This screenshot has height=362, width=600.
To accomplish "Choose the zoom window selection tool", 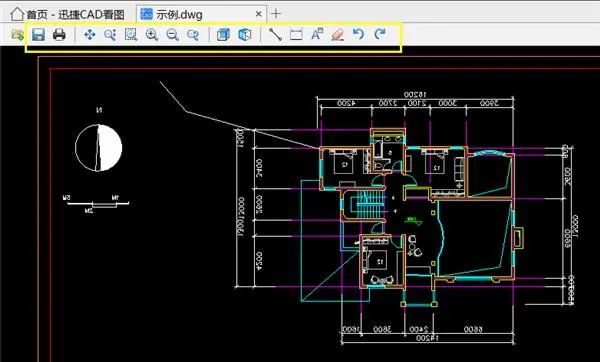I will point(131,35).
